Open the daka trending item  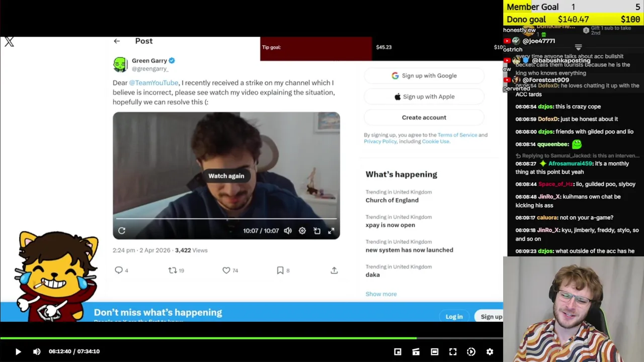pyautogui.click(x=373, y=275)
